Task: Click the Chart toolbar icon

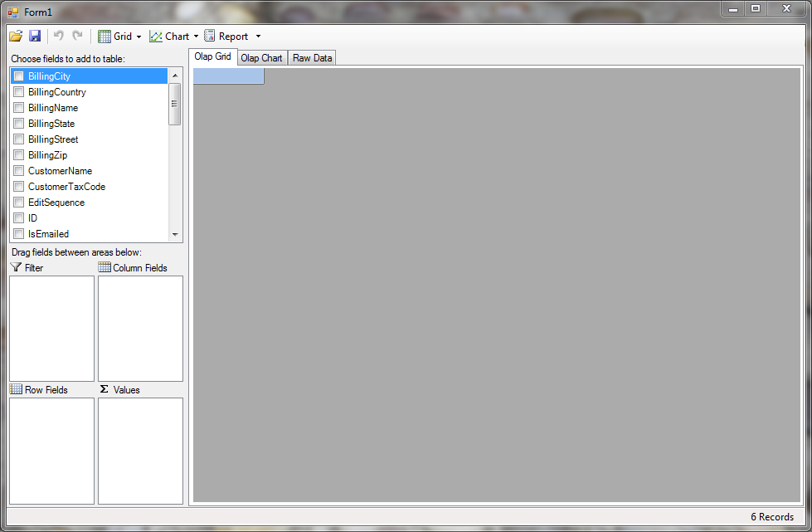Action: coord(156,36)
